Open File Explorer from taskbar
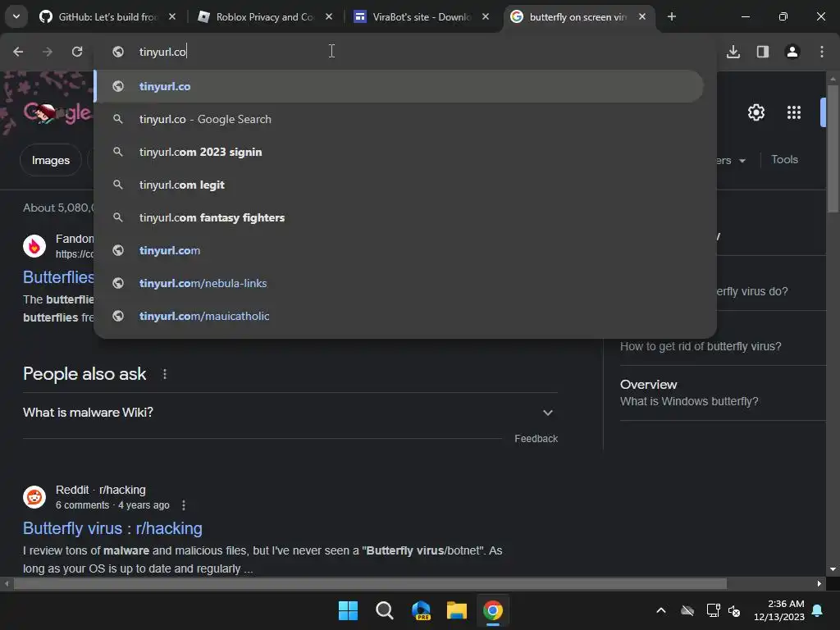840x630 pixels. tap(457, 610)
